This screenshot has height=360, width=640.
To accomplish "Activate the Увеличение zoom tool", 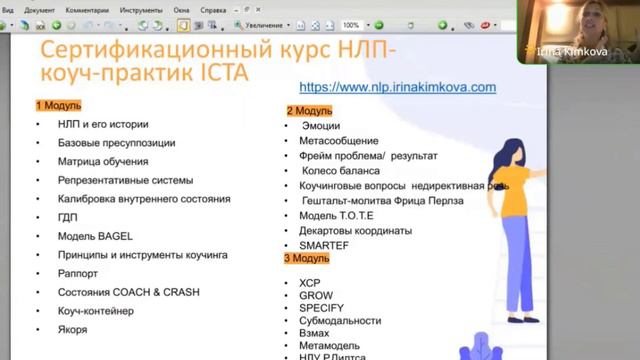I will (259, 25).
